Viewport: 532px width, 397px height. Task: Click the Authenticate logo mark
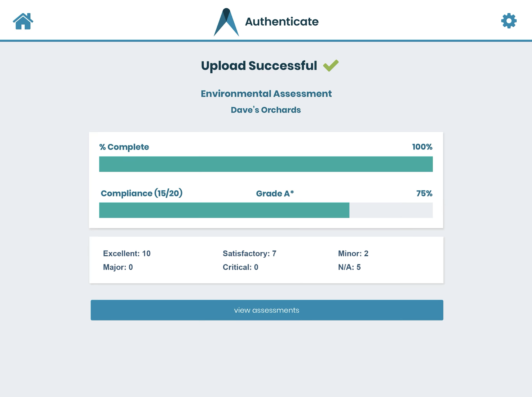coord(226,22)
